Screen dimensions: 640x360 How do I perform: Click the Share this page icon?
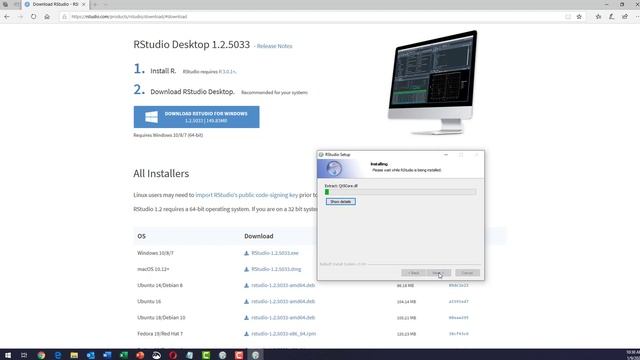click(x=625, y=17)
